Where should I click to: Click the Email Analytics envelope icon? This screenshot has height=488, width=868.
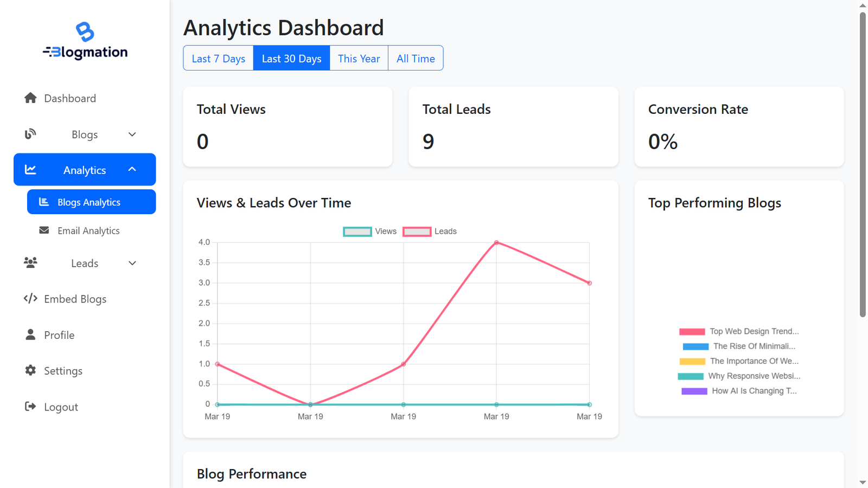44,230
